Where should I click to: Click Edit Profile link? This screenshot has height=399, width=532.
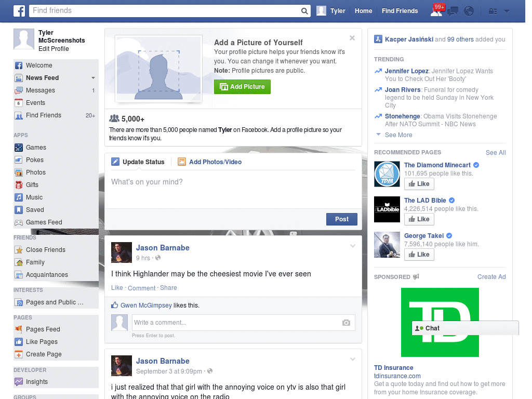(54, 48)
